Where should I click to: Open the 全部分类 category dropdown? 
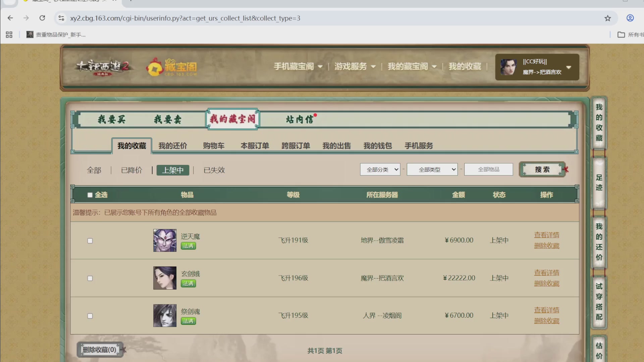(x=380, y=169)
